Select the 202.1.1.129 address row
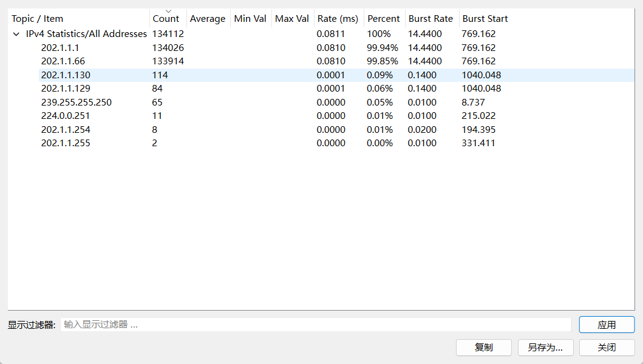The height and width of the screenshot is (364, 643). [x=321, y=89]
